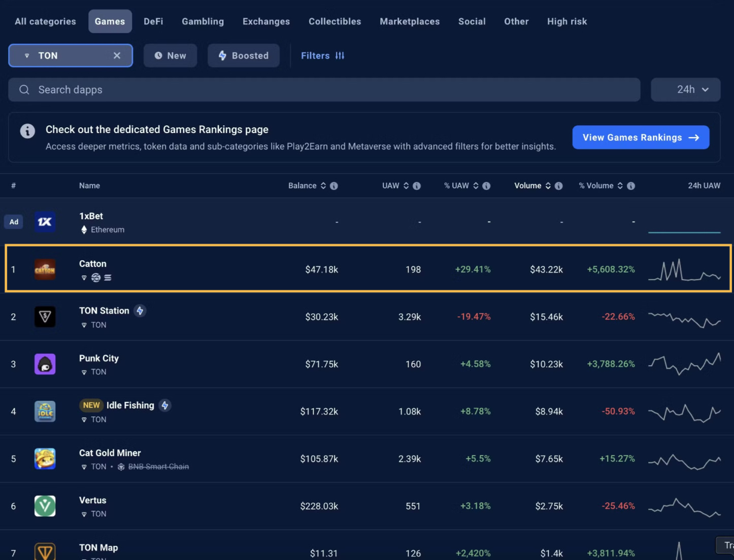Sort by % Volume column arrows
The image size is (734, 560).
(x=620, y=186)
